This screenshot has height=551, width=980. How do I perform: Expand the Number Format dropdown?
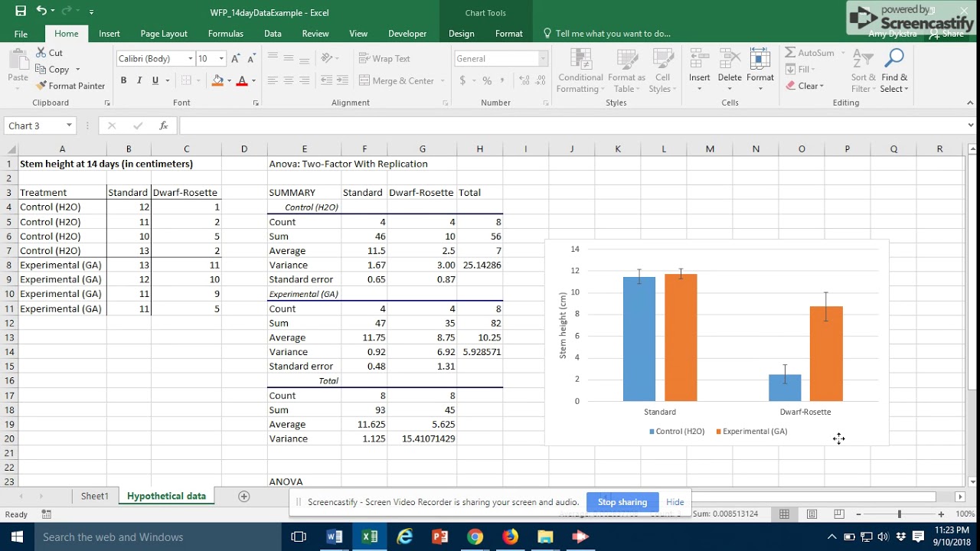[x=543, y=58]
